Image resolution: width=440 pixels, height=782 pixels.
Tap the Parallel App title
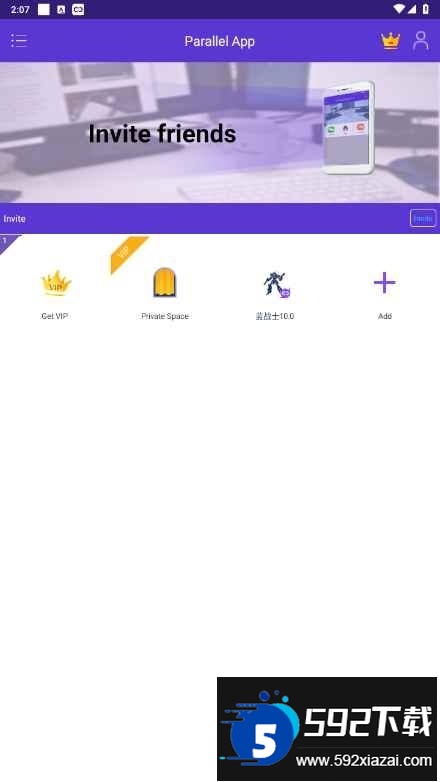pyautogui.click(x=220, y=41)
